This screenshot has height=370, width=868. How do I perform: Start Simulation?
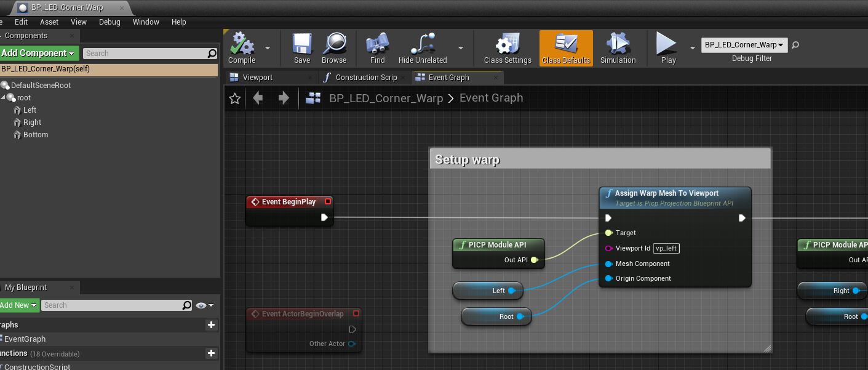[618, 48]
